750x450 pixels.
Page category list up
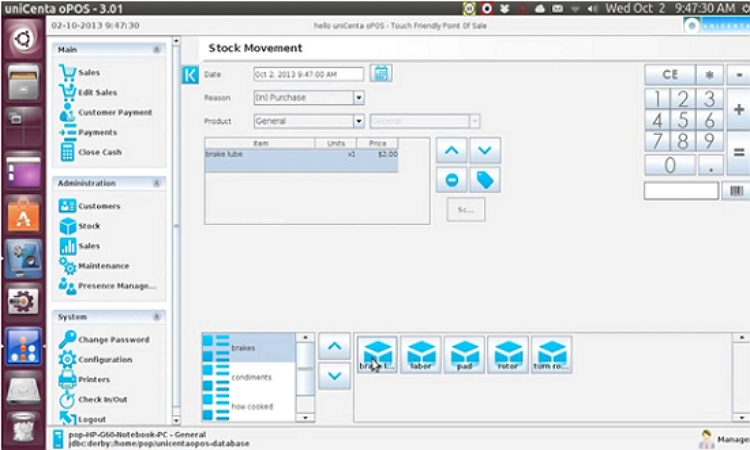click(x=334, y=346)
